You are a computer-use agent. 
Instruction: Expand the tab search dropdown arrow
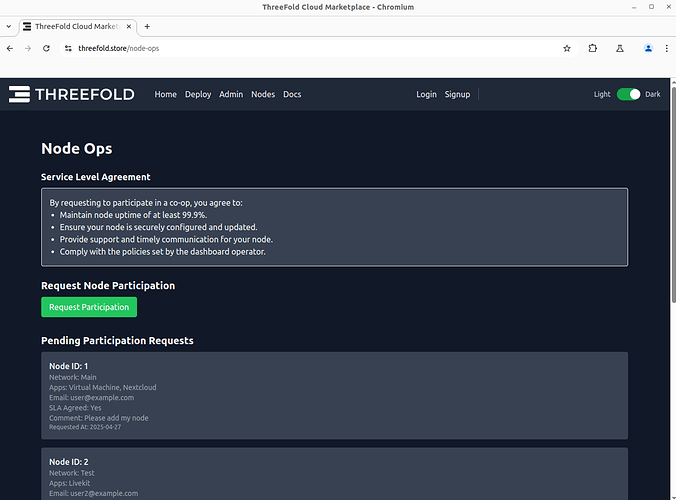(x=9, y=26)
